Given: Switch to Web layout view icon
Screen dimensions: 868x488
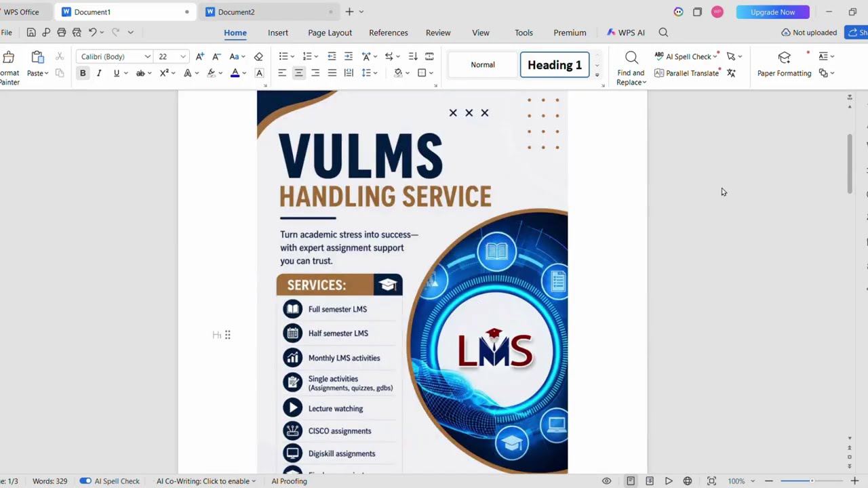Looking at the screenshot, I should coord(688,481).
